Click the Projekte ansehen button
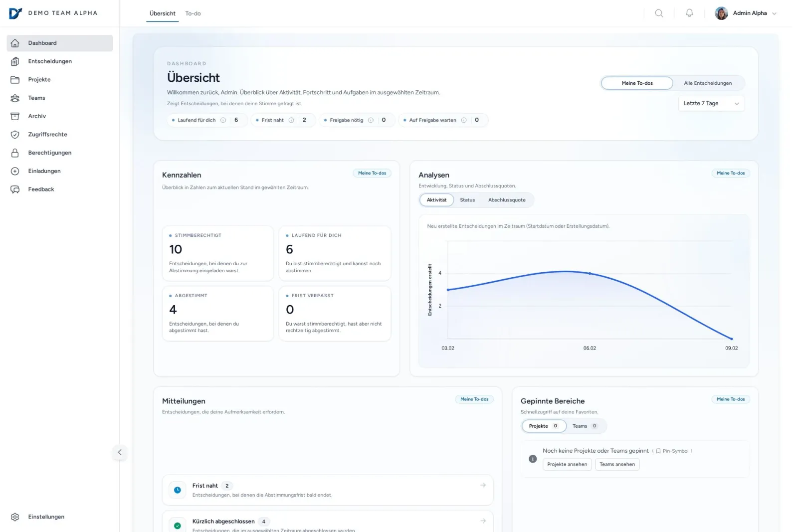The height and width of the screenshot is (532, 798). click(567, 464)
